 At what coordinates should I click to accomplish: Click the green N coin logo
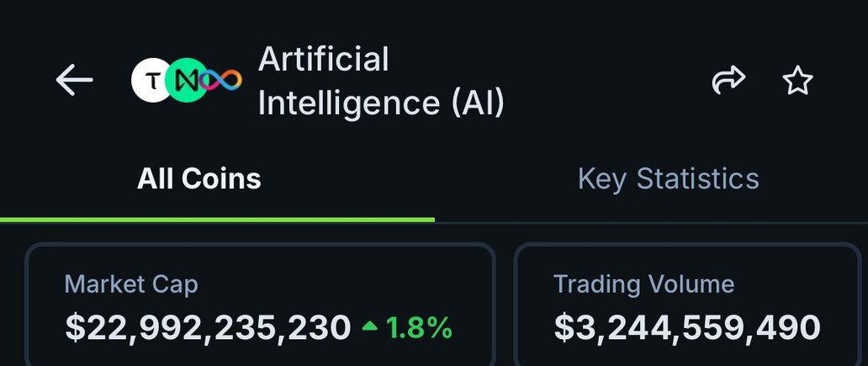[x=187, y=81]
